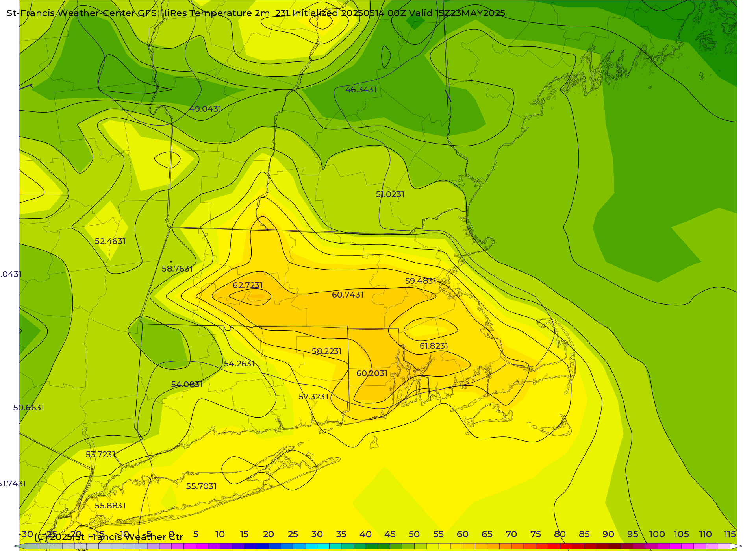Click the '10' tick label on the color scale
756x551 pixels.
[x=220, y=534]
